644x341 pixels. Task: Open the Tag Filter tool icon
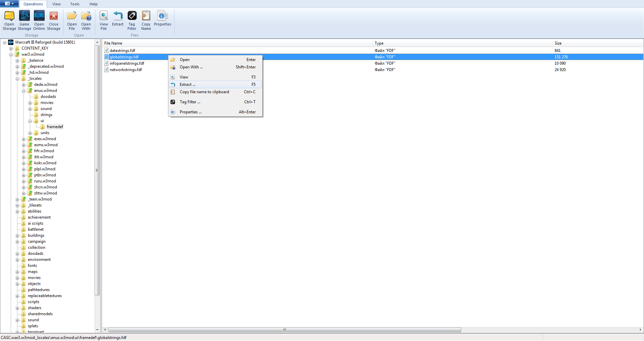click(x=132, y=16)
